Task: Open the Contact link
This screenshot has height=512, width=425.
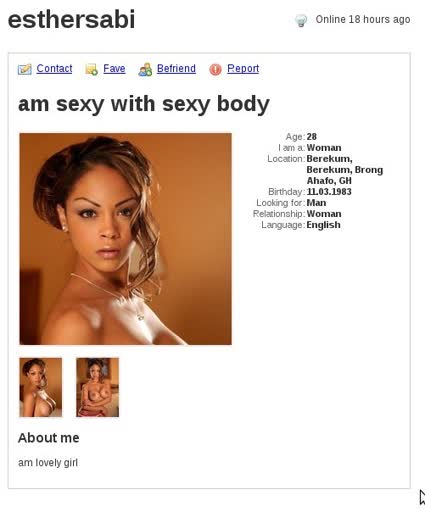Action: [54, 68]
